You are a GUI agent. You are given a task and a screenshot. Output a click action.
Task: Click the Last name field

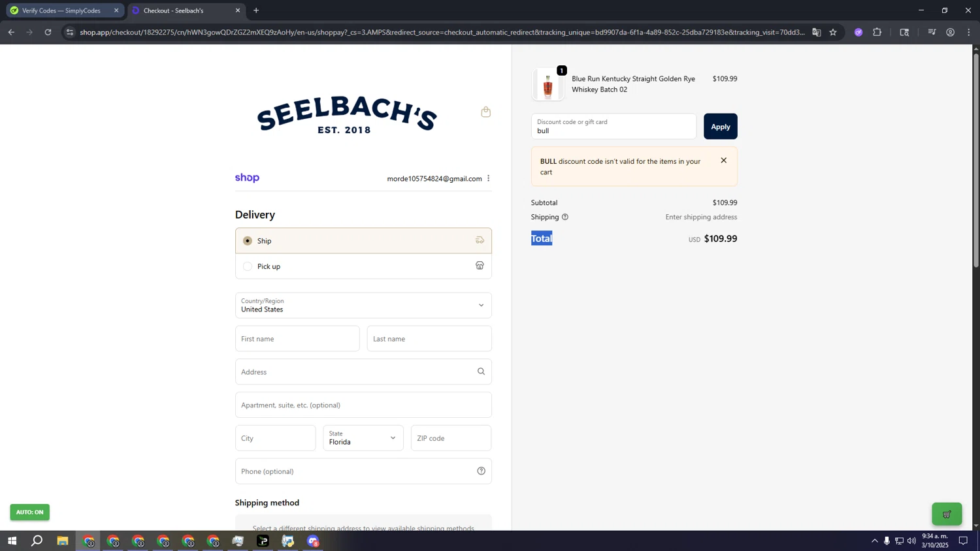point(429,339)
